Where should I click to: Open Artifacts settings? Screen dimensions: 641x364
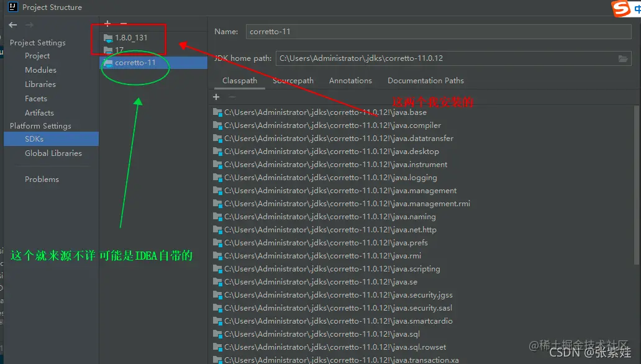(x=39, y=113)
